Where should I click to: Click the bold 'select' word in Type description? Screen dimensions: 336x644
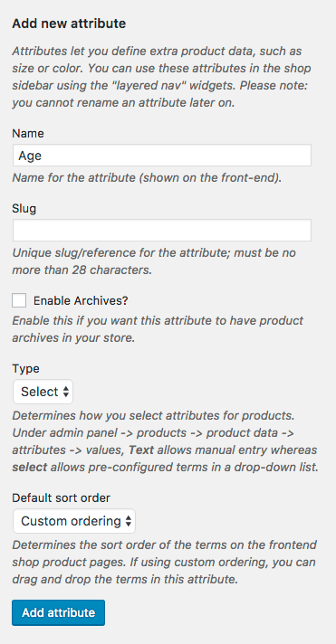click(x=30, y=468)
